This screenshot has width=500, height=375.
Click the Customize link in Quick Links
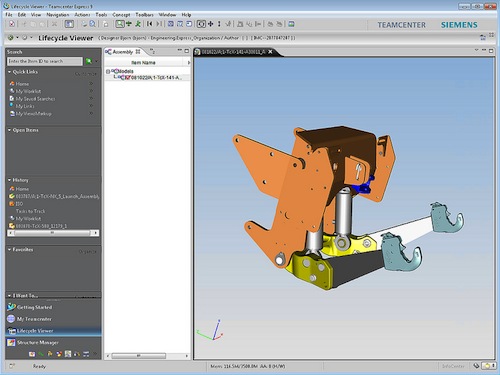[86, 74]
